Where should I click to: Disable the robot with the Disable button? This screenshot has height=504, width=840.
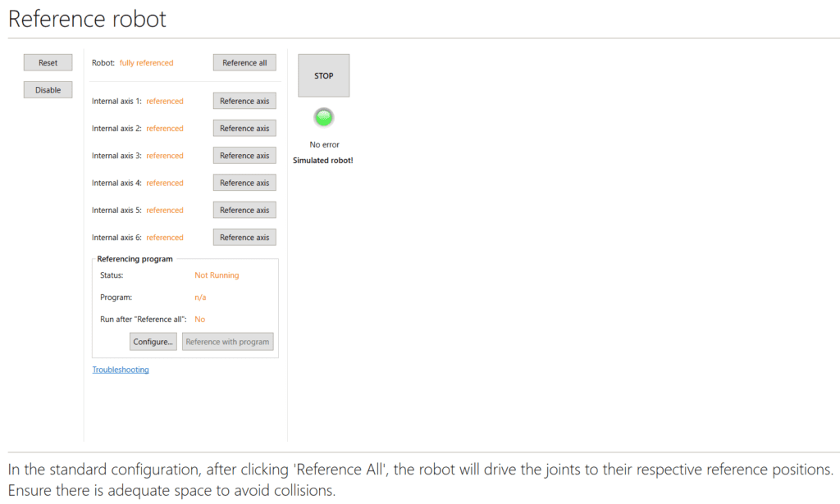tap(48, 90)
